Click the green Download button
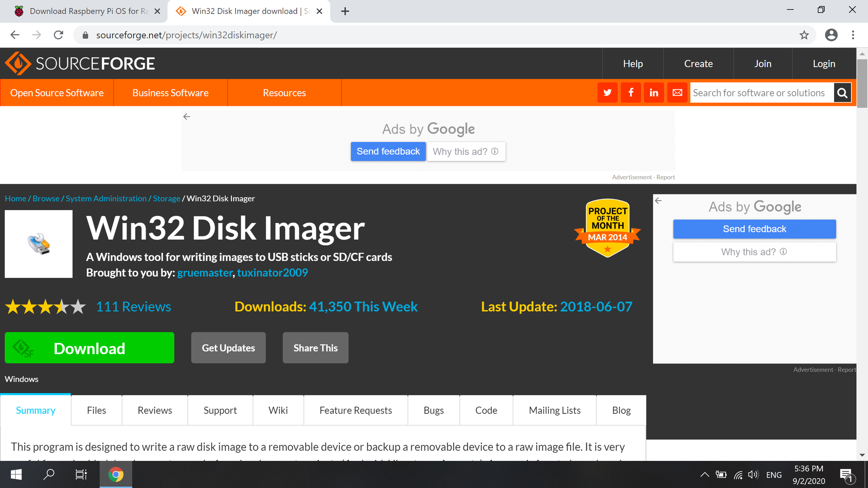This screenshot has height=488, width=868. 89,348
